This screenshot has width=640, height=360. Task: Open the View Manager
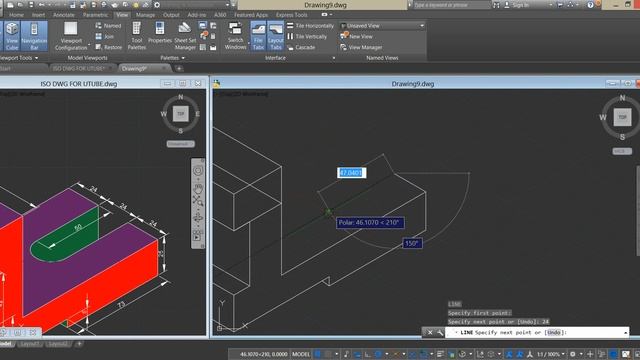click(x=361, y=47)
